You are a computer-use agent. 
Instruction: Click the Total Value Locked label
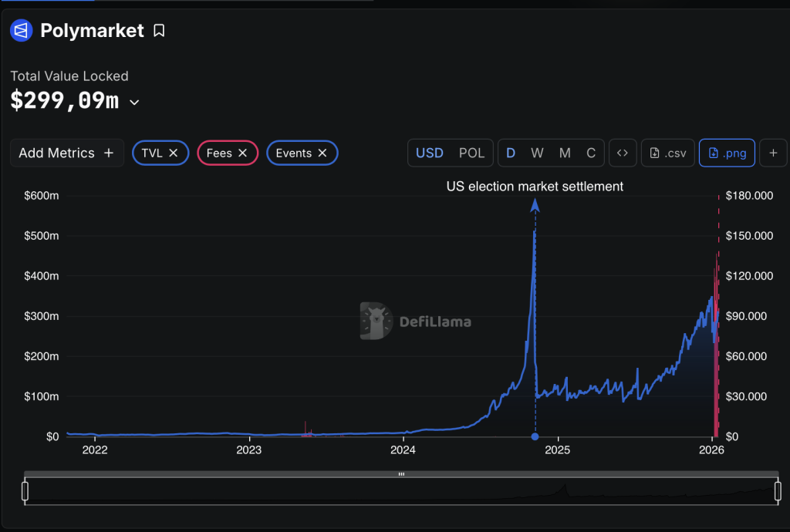[69, 76]
